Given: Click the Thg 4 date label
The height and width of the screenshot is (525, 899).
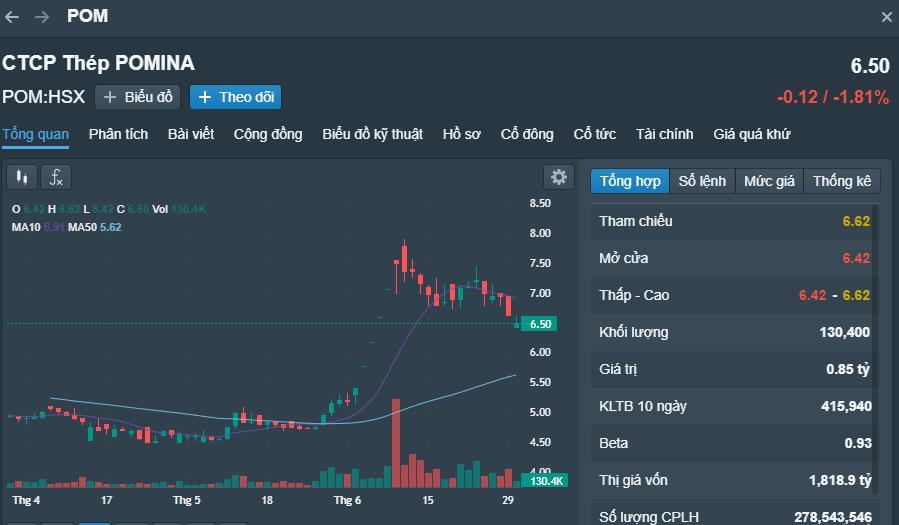Looking at the screenshot, I should click(26, 500).
